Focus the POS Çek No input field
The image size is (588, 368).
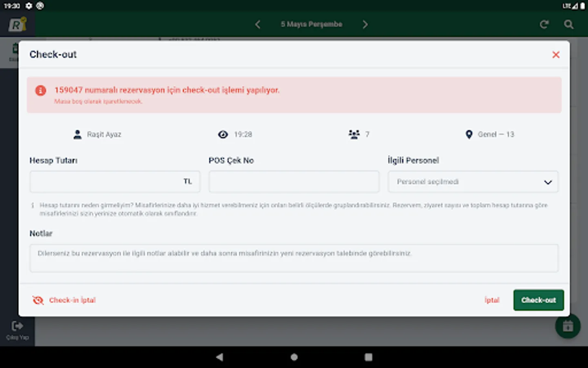[x=294, y=182]
